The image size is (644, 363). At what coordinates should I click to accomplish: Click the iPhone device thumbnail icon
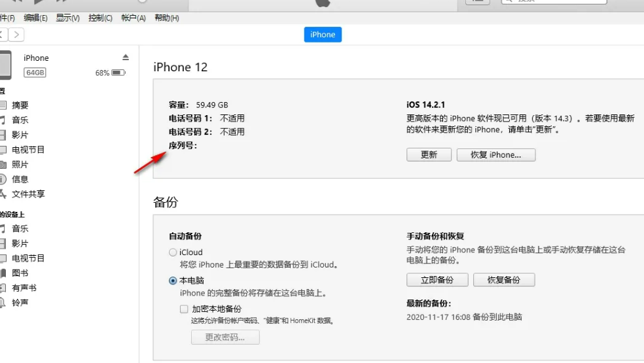(5, 65)
